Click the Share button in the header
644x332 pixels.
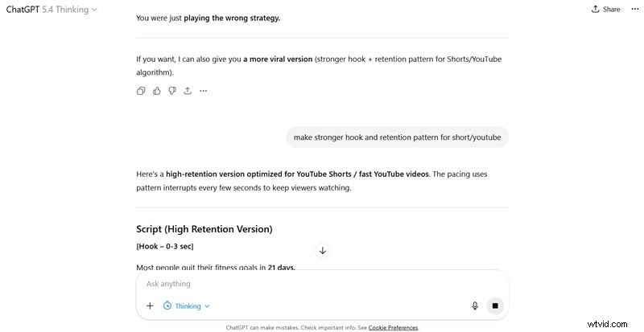click(605, 10)
